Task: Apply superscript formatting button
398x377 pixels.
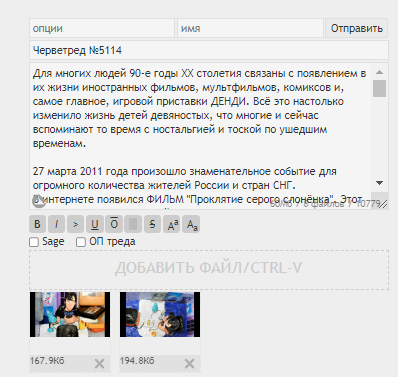Action: click(172, 224)
